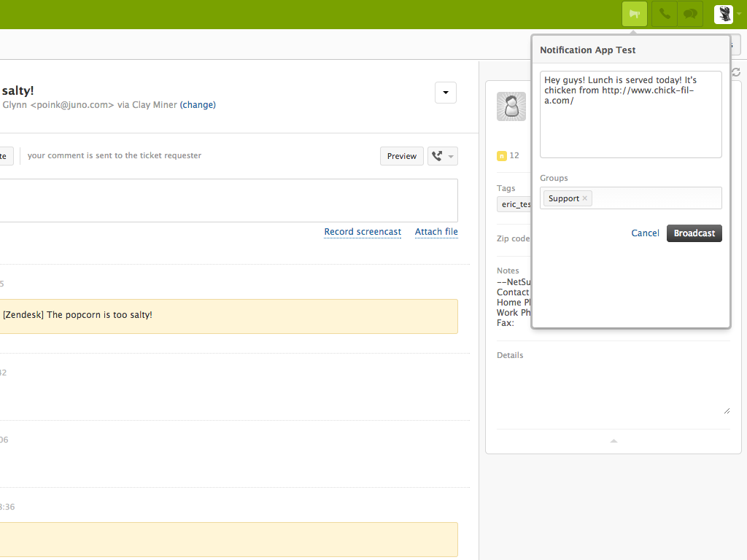Open the Broadcast megaphone app icon
Screen dimensions: 747x560
click(x=634, y=14)
